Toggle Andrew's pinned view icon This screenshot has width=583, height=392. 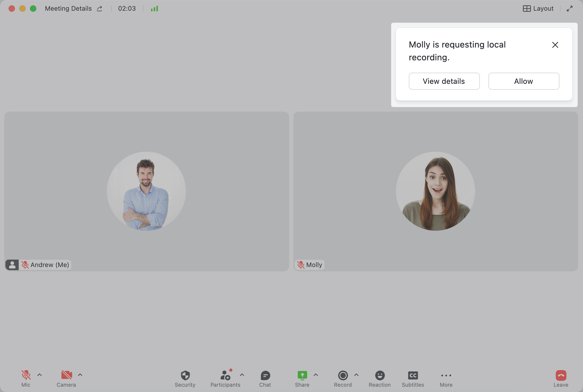12,265
